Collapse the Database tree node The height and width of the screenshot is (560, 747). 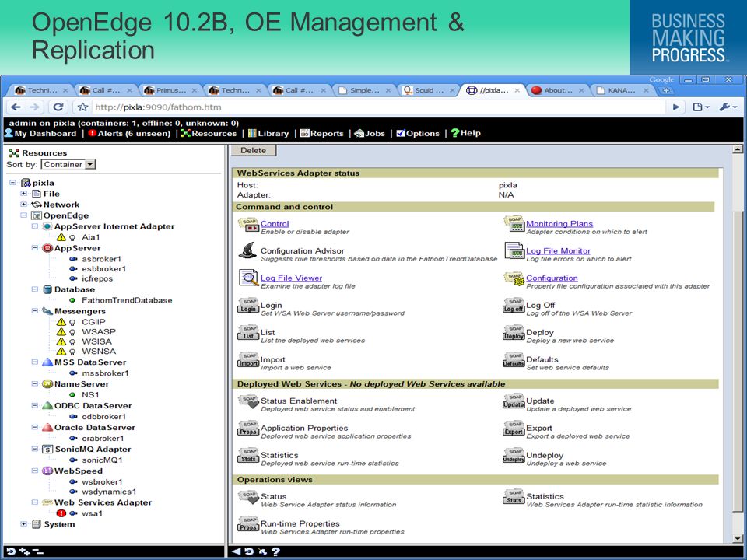tap(35, 289)
